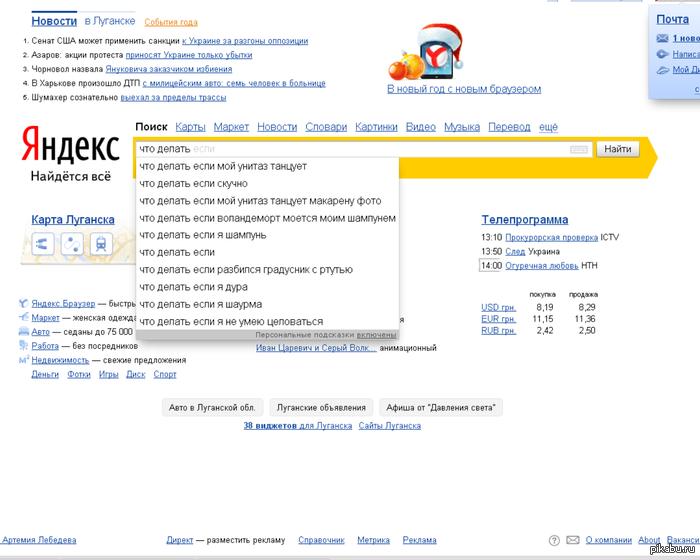Image resolution: width=700 pixels, height=560 pixels.
Task: Open 38 виджетов для Луганска link
Action: pyautogui.click(x=298, y=426)
